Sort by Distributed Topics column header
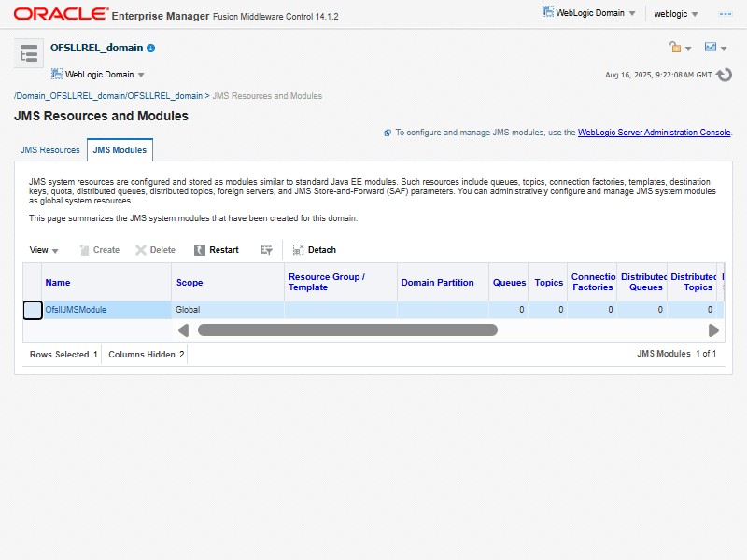 pos(694,282)
